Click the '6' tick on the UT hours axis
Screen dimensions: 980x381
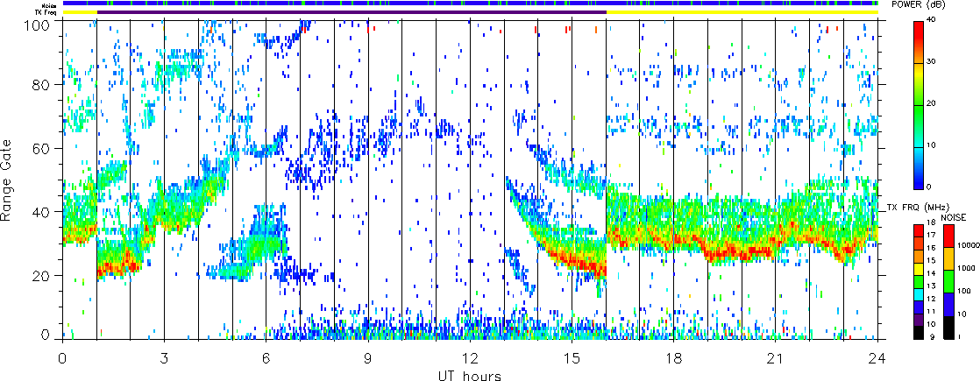[266, 358]
